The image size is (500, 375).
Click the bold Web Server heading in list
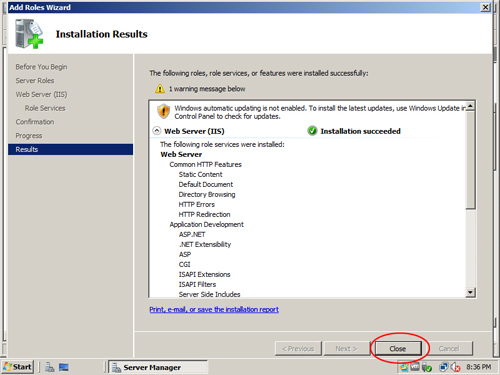click(181, 154)
